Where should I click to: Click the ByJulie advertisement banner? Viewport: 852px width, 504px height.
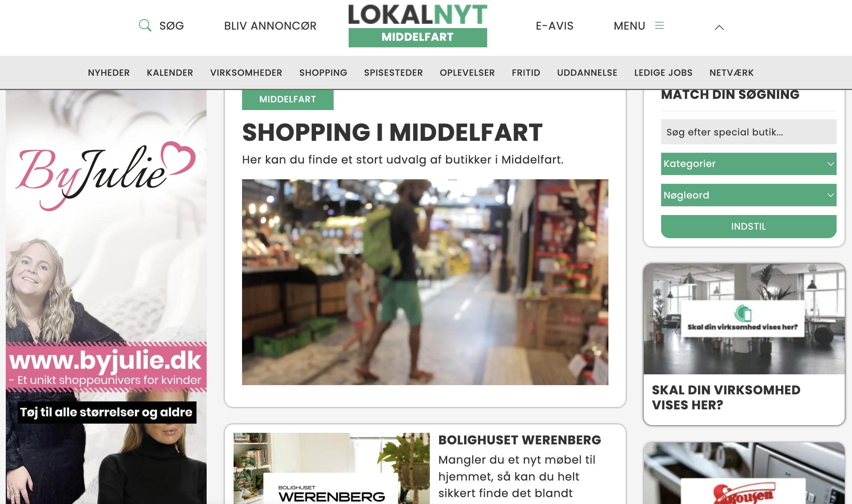(106, 297)
